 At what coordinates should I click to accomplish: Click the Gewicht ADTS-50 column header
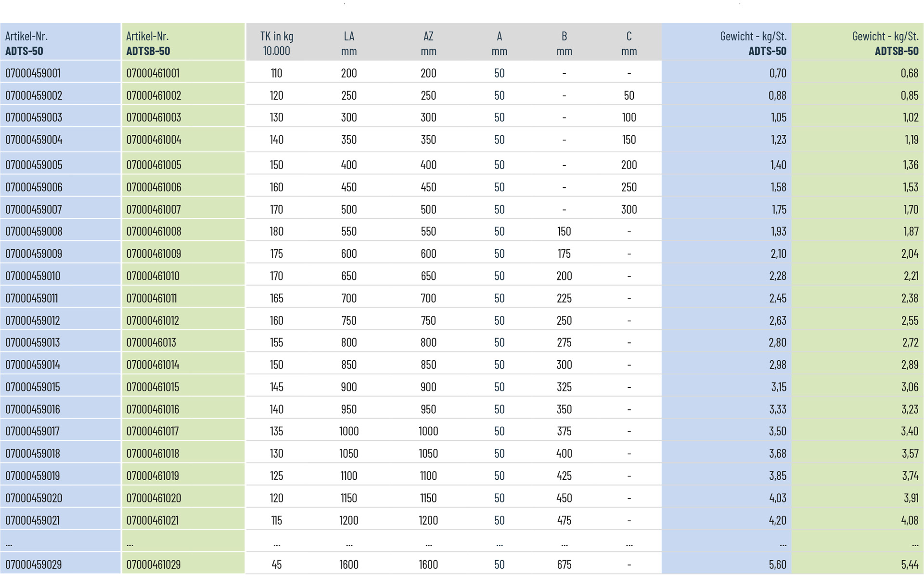[753, 43]
